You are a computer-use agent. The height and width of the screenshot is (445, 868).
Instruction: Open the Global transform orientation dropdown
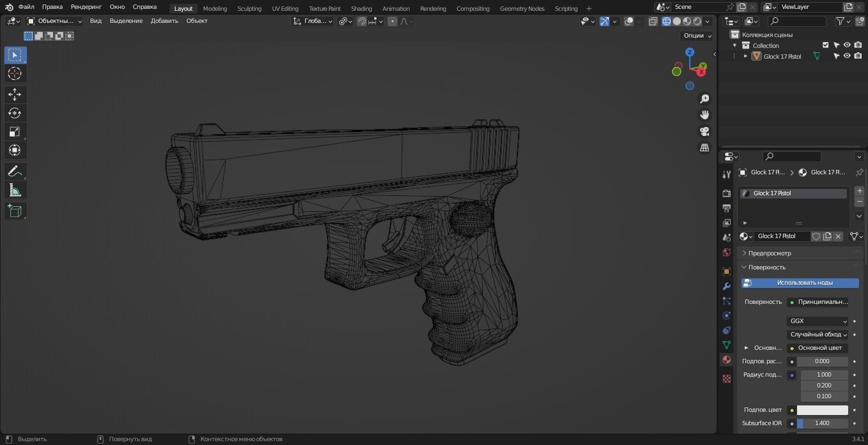[313, 21]
